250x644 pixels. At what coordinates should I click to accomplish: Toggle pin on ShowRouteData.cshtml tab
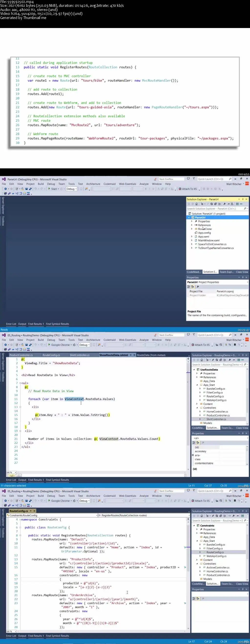click(131, 355)
